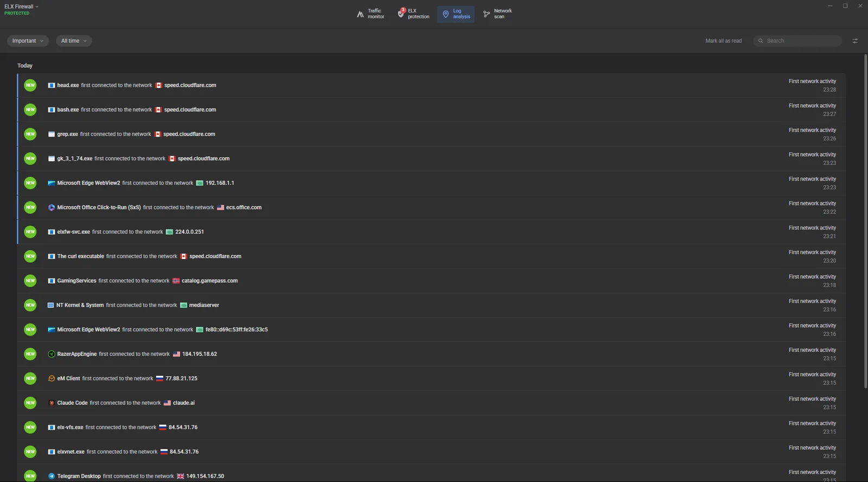868x482 pixels.
Task: Select the mediaserver destination text
Action: [204, 305]
